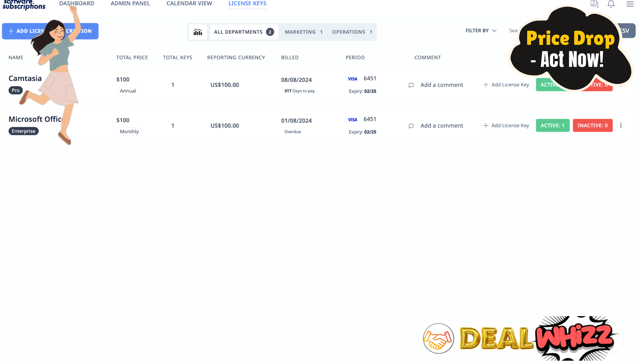Toggle the INACTIVE: 0 button for Microsoft Office
The height and width of the screenshot is (364, 639).
click(x=592, y=125)
